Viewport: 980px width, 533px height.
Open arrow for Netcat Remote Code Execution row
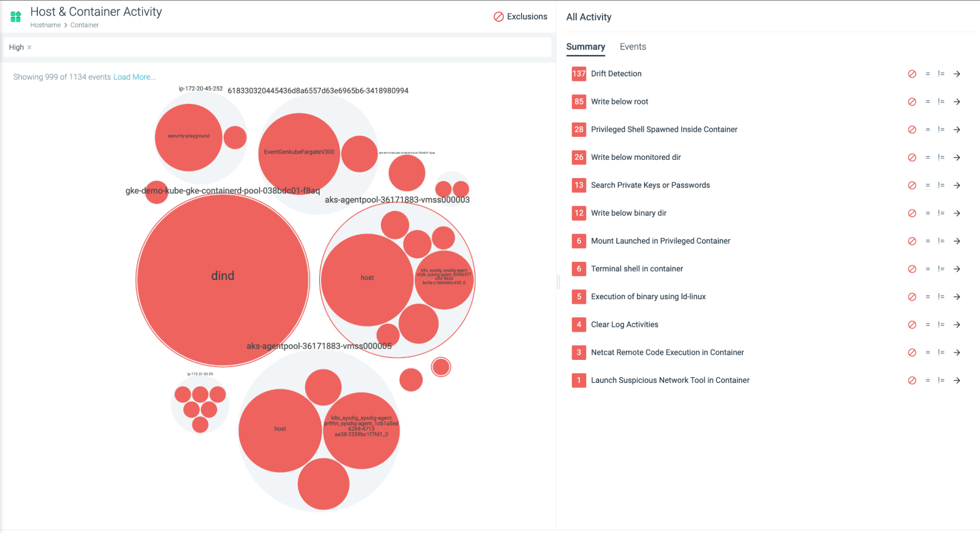957,353
